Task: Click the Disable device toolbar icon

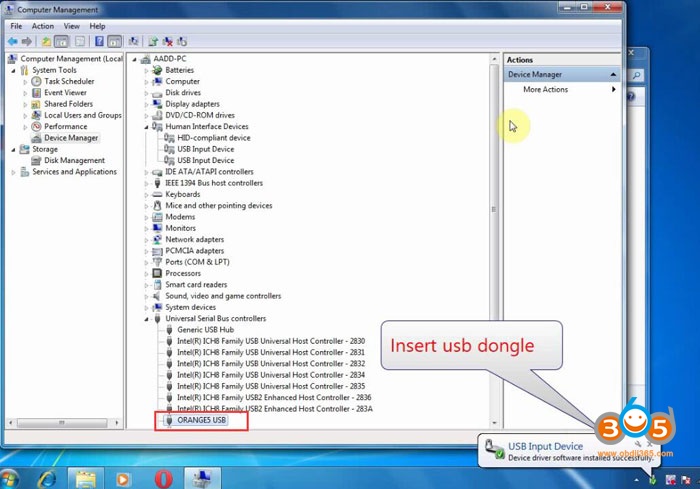Action: point(182,42)
